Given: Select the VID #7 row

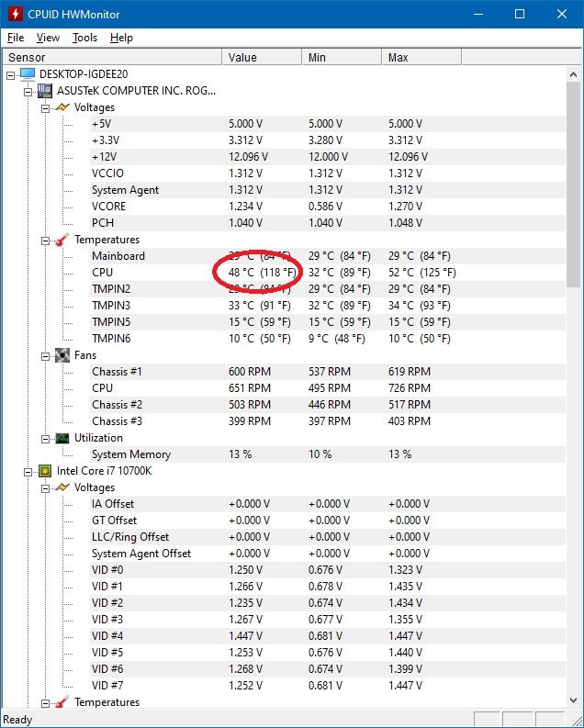Looking at the screenshot, I should [x=328, y=685].
